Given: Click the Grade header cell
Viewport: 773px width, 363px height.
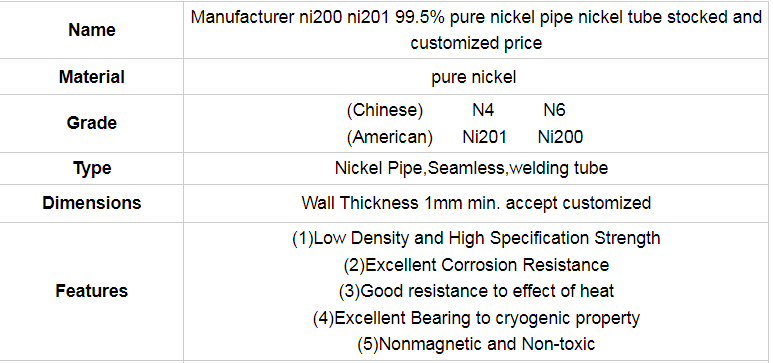Looking at the screenshot, I should click(92, 123).
